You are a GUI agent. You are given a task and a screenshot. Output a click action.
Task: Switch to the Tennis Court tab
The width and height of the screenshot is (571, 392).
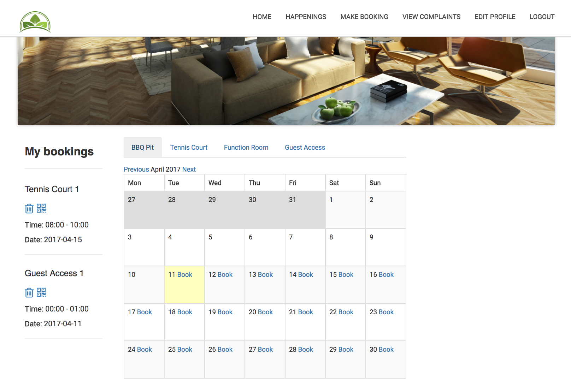tap(189, 147)
